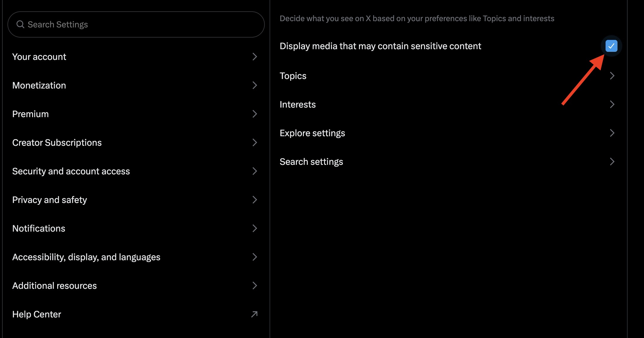Open Search settings on the right panel
This screenshot has height=338, width=644.
click(x=311, y=162)
